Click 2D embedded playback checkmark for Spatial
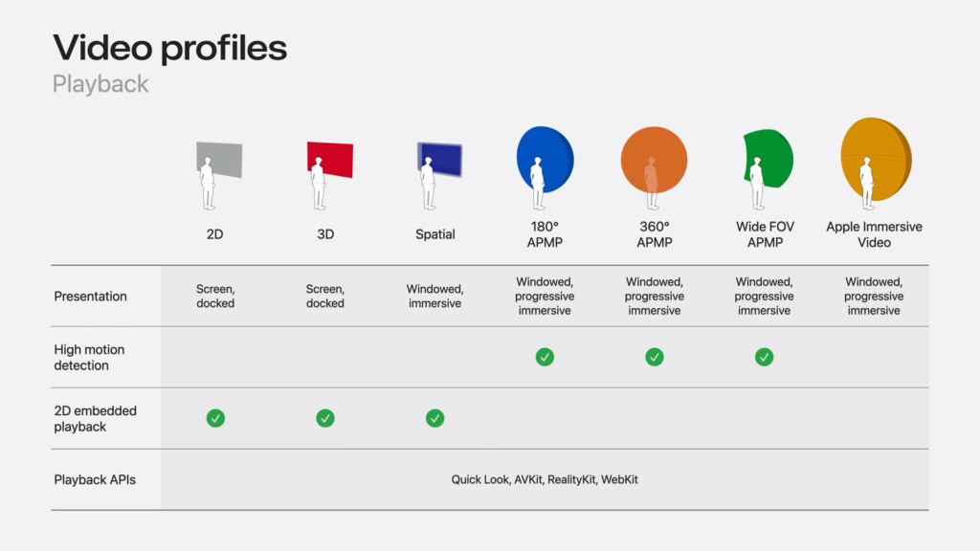980x551 pixels. click(x=434, y=418)
